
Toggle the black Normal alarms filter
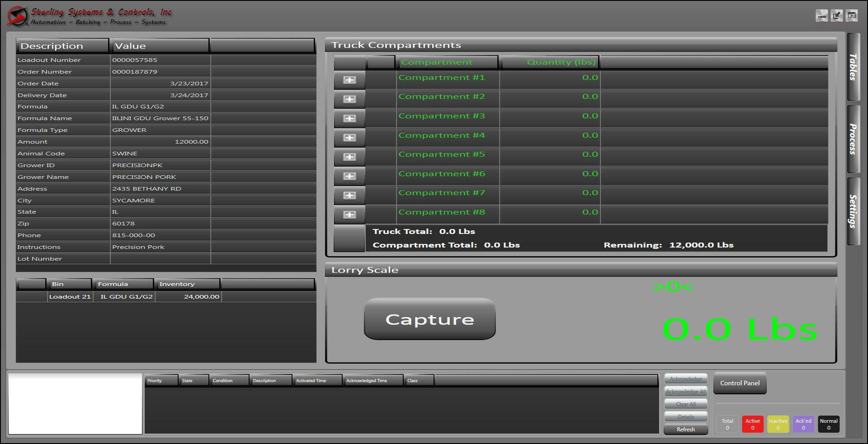829,424
